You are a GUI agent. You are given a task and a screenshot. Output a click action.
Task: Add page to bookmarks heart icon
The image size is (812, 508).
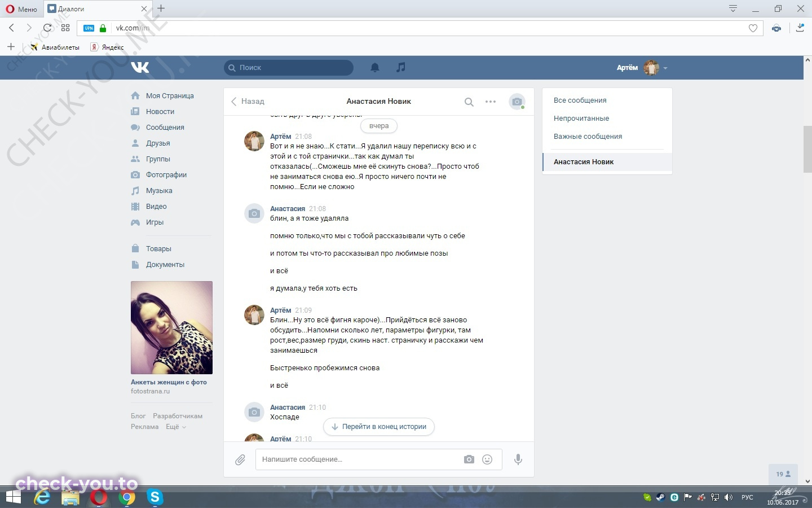point(753,28)
